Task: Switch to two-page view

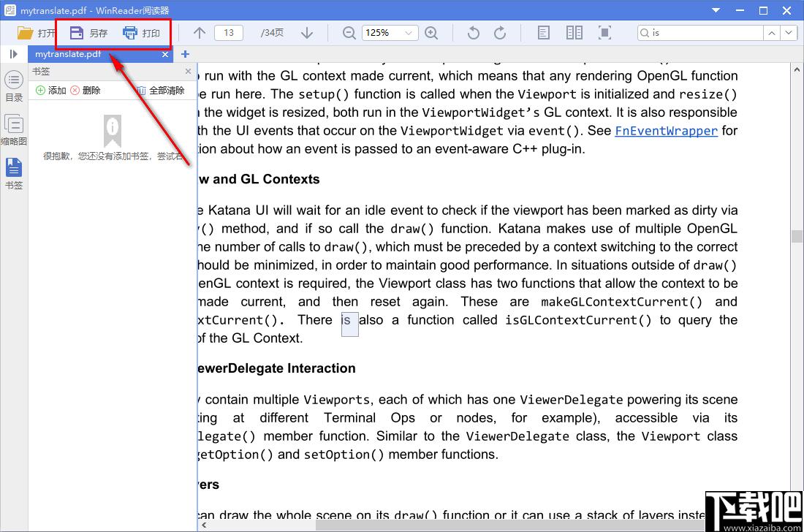Action: [574, 33]
